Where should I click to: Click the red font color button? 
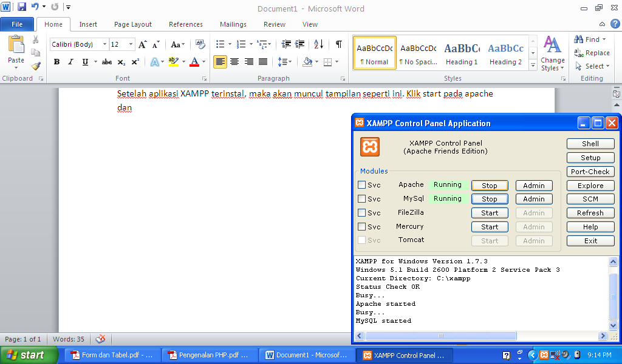(x=194, y=62)
